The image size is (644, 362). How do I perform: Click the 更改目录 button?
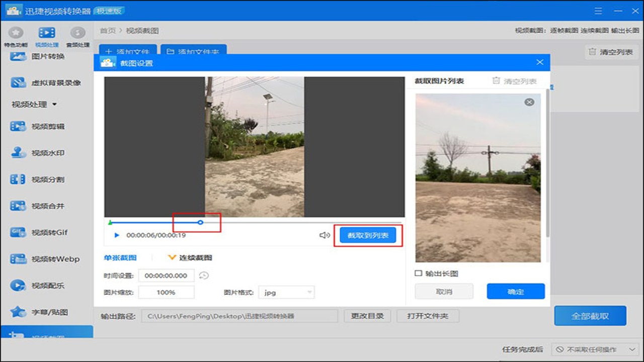click(367, 316)
